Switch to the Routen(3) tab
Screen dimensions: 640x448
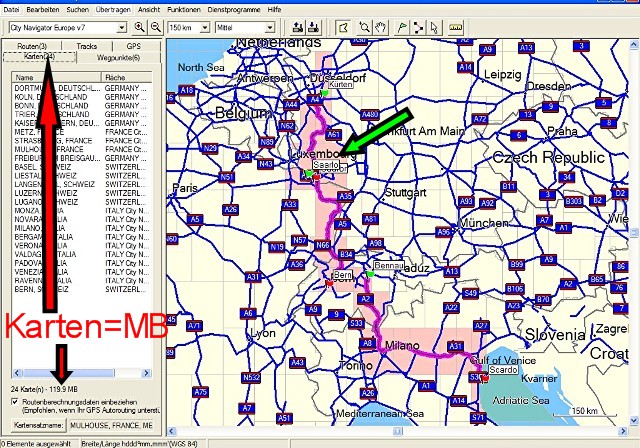pyautogui.click(x=32, y=46)
